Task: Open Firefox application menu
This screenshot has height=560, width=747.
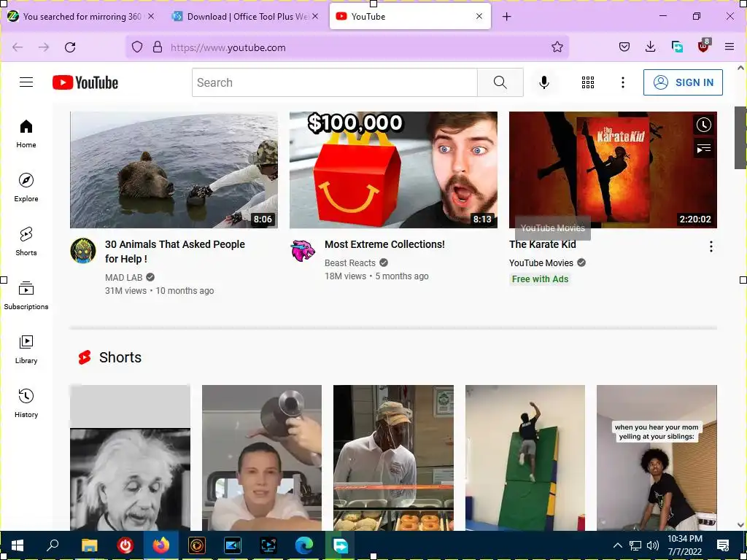Action: point(729,47)
